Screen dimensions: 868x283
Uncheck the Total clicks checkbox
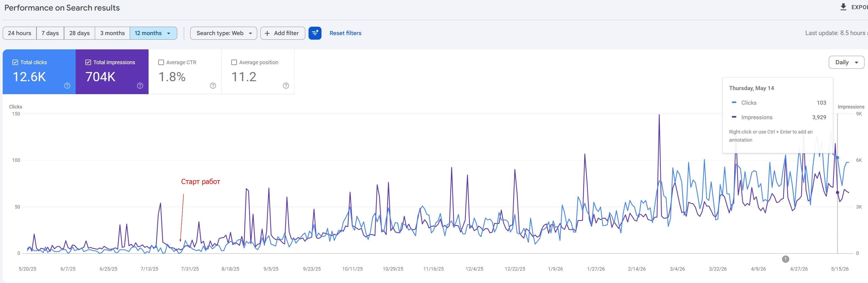pyautogui.click(x=15, y=62)
